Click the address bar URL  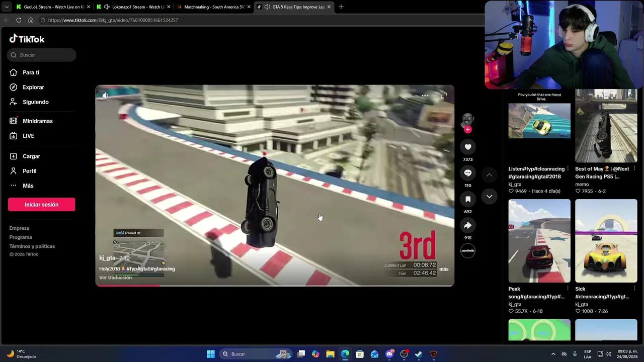[113, 20]
